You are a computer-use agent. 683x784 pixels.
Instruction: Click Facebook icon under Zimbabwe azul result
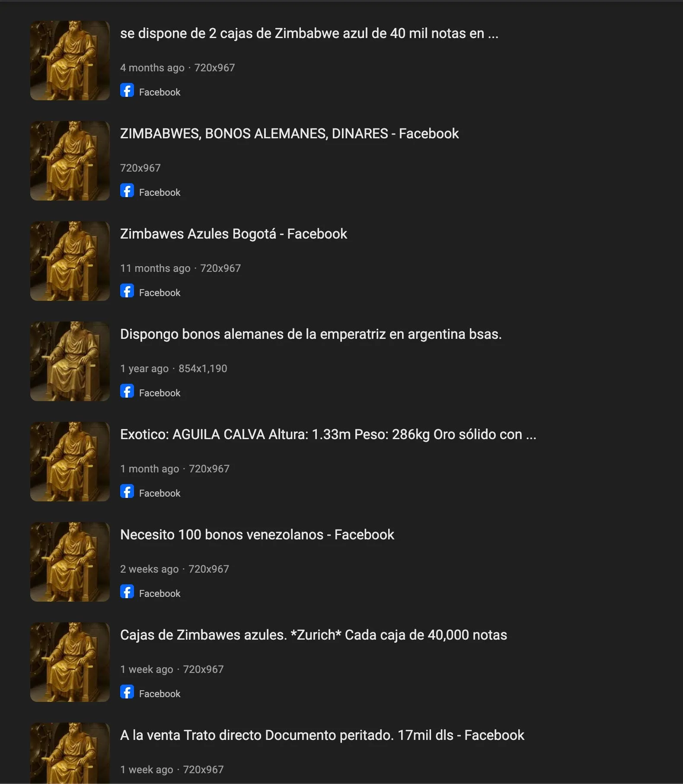[127, 90]
